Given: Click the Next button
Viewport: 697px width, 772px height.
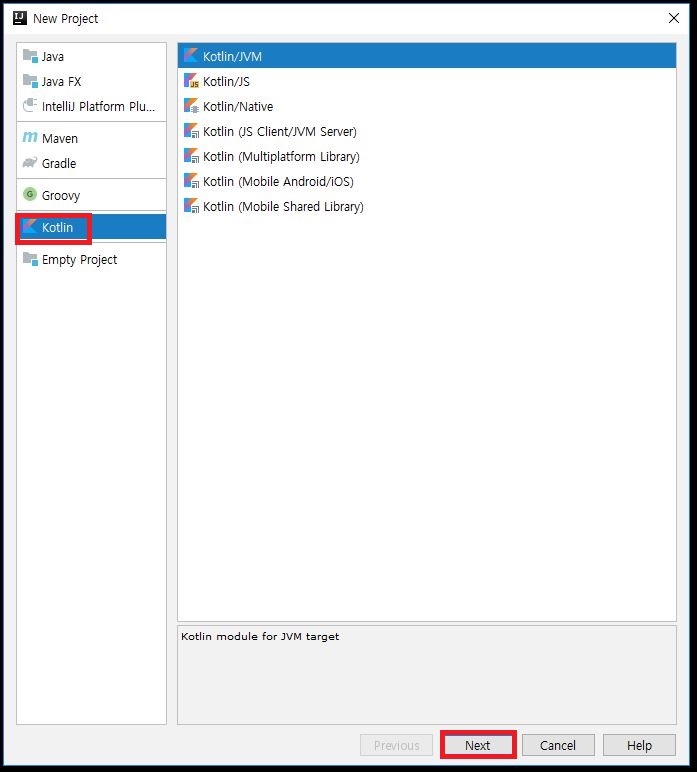Looking at the screenshot, I should pyautogui.click(x=477, y=745).
